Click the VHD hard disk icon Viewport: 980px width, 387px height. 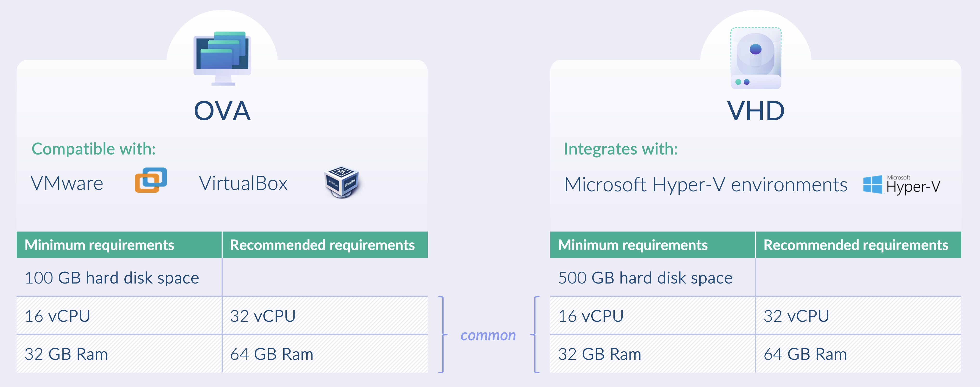pyautogui.click(x=755, y=58)
